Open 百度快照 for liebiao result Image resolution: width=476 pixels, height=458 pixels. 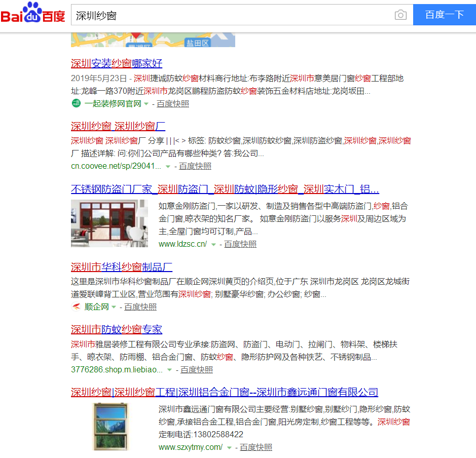(x=197, y=370)
